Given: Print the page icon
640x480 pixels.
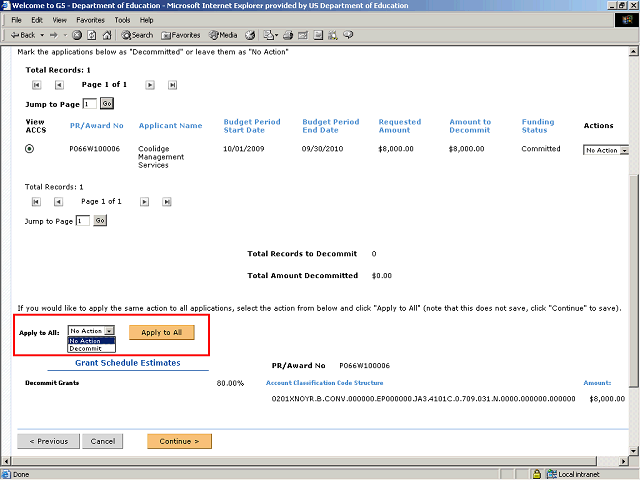Looking at the screenshot, I should click(x=288, y=35).
